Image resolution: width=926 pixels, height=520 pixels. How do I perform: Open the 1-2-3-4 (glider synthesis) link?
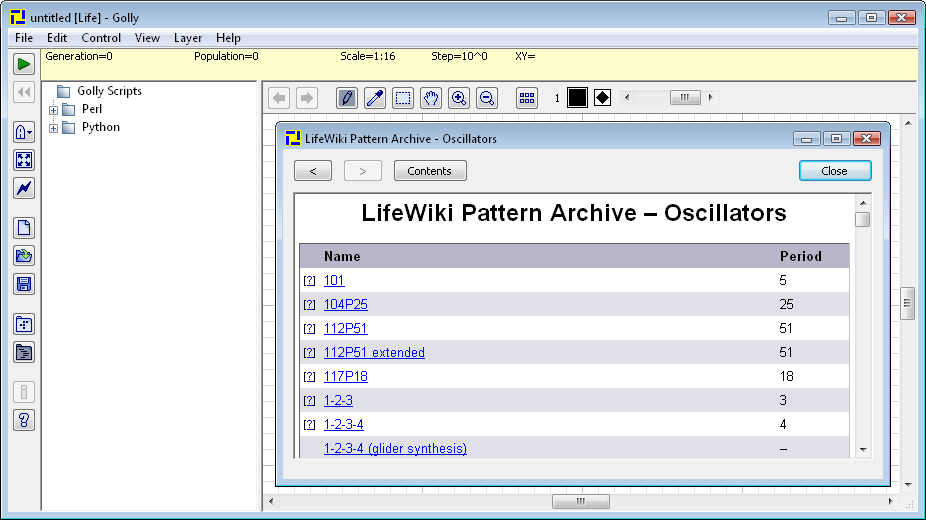395,449
